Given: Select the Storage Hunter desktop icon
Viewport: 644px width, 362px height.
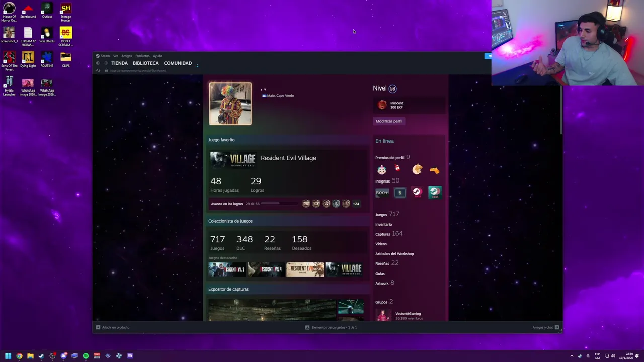Looking at the screenshot, I should 65,13.
